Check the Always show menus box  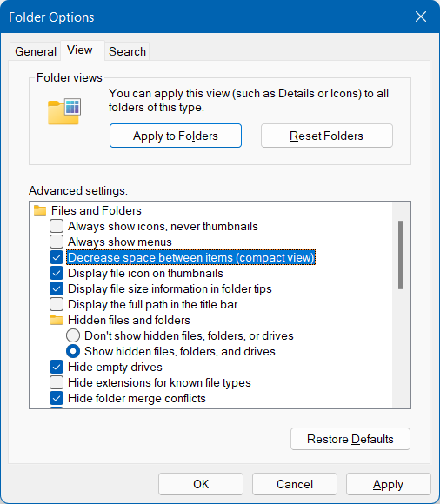click(57, 242)
